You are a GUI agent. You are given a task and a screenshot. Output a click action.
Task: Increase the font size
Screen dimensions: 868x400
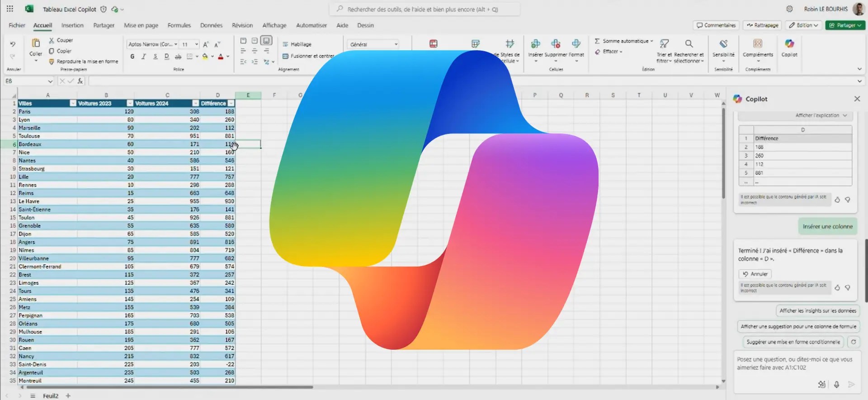click(206, 44)
